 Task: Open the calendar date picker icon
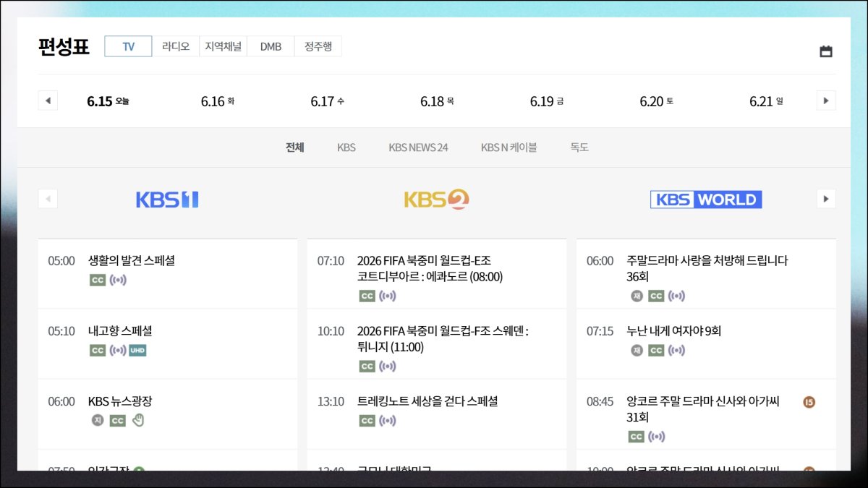(x=825, y=51)
